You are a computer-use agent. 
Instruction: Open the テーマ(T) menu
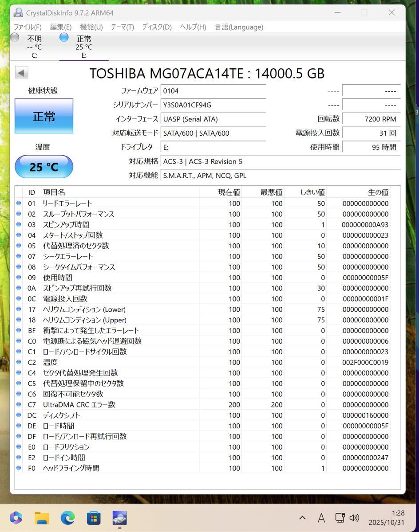point(122,27)
